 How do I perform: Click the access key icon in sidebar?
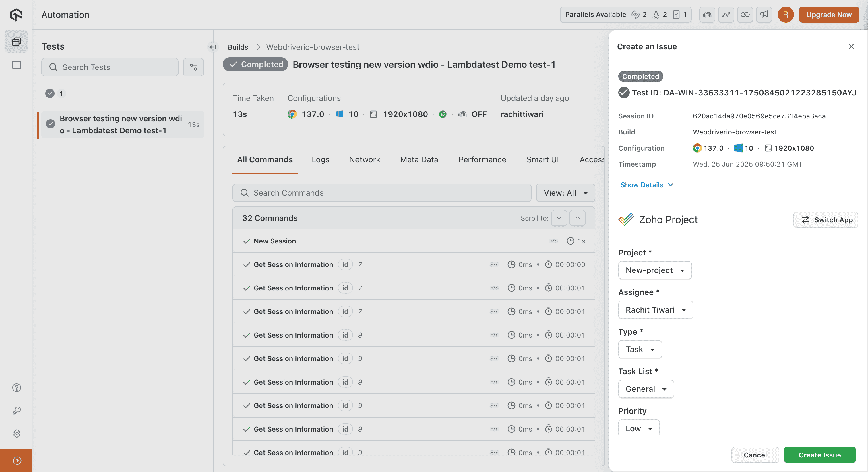click(x=17, y=410)
